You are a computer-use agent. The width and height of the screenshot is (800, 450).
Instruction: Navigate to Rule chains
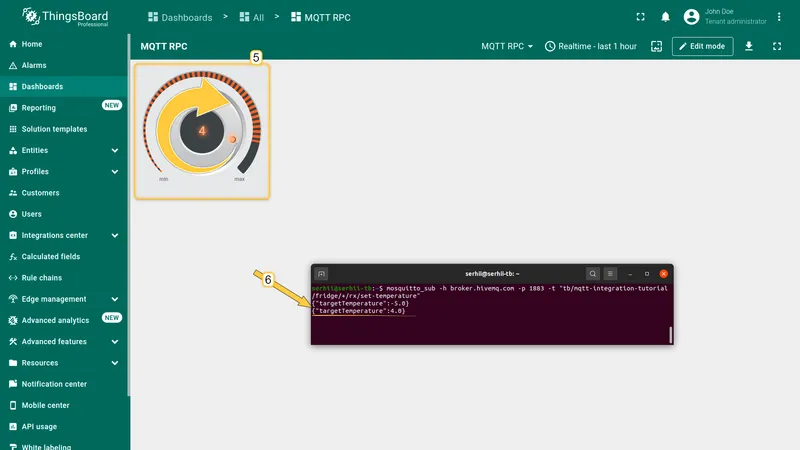tap(64, 278)
